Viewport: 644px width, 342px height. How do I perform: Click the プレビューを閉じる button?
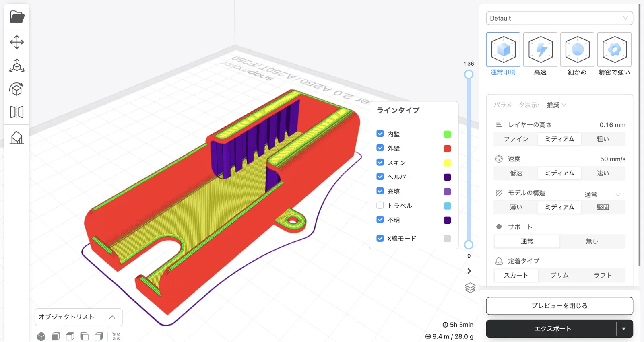pos(559,306)
